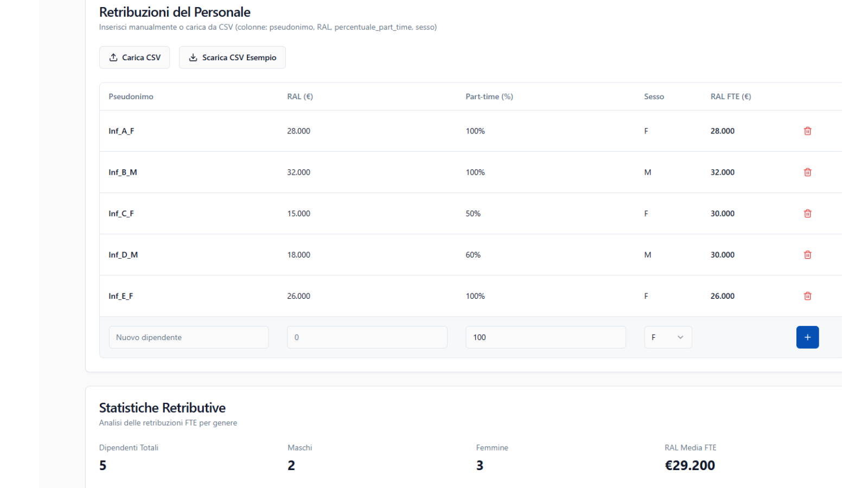Add new employee with plus button
The height and width of the screenshot is (488, 868).
807,337
